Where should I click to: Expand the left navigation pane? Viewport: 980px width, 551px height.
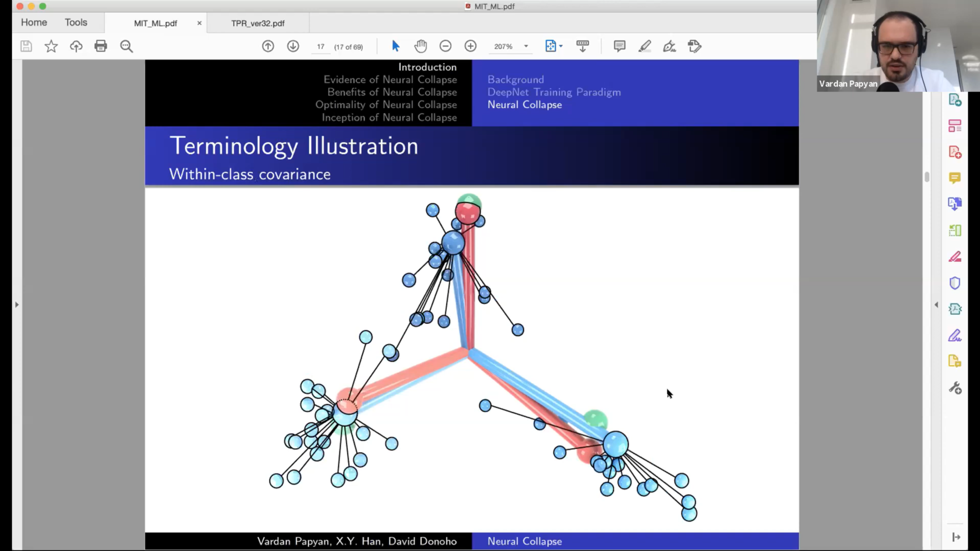coord(17,304)
